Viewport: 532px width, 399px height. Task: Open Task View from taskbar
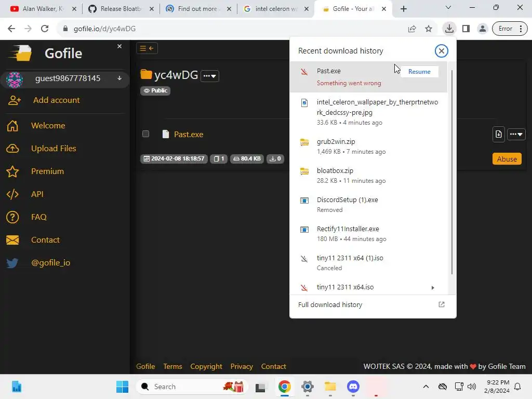(x=260, y=387)
